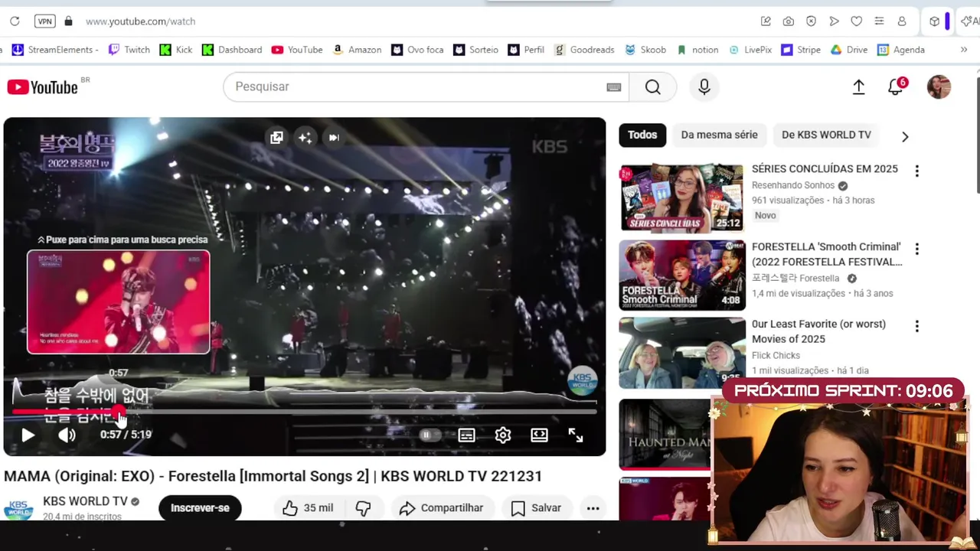Viewport: 980px width, 551px height.
Task: Open options for FORESTELLA 'Smooth Criminal'
Action: click(x=916, y=249)
